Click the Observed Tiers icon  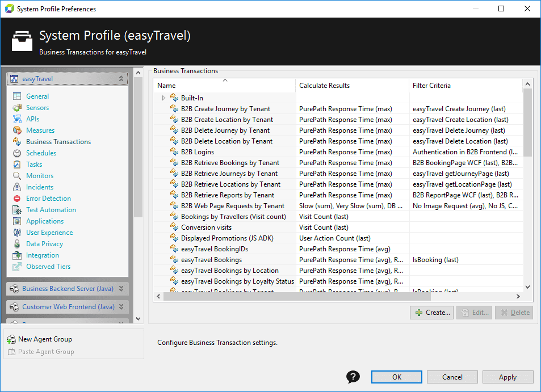coord(17,267)
